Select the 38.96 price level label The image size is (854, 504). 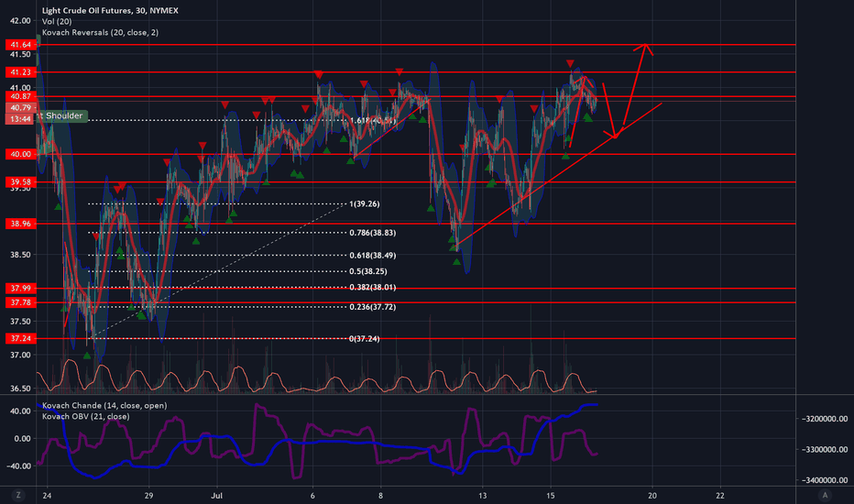(x=21, y=224)
